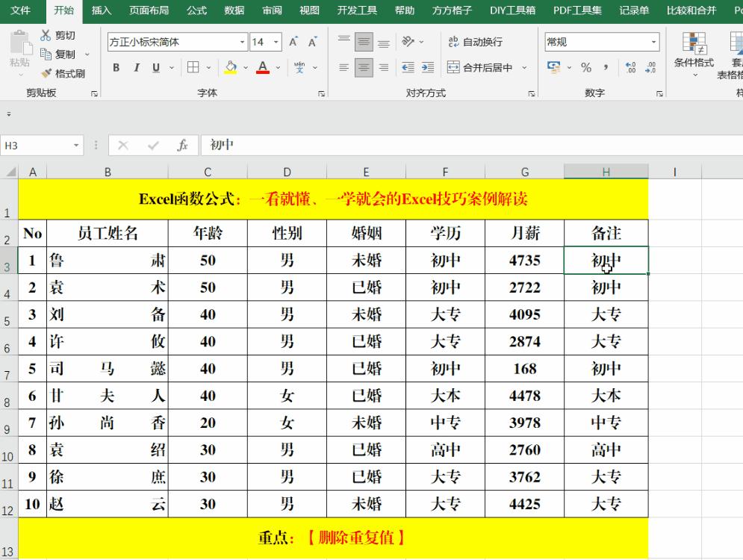743x560 pixels.
Task: Click the Increase Font Size button
Action: [293, 42]
